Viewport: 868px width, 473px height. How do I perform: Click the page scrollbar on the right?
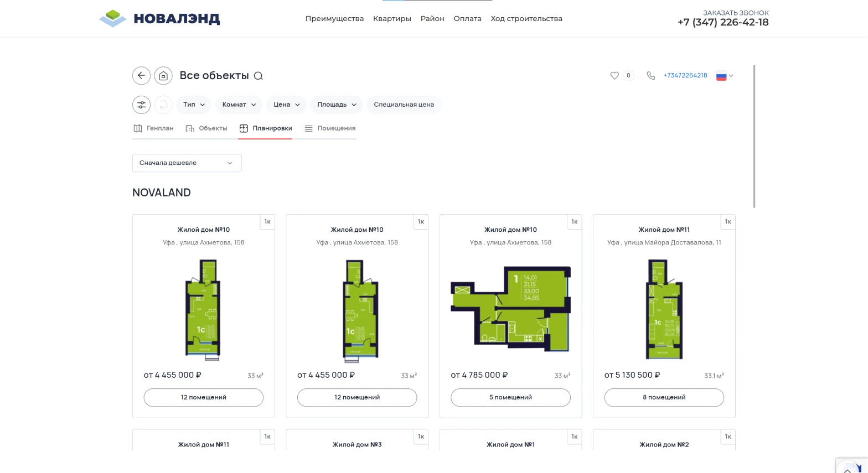tap(754, 136)
